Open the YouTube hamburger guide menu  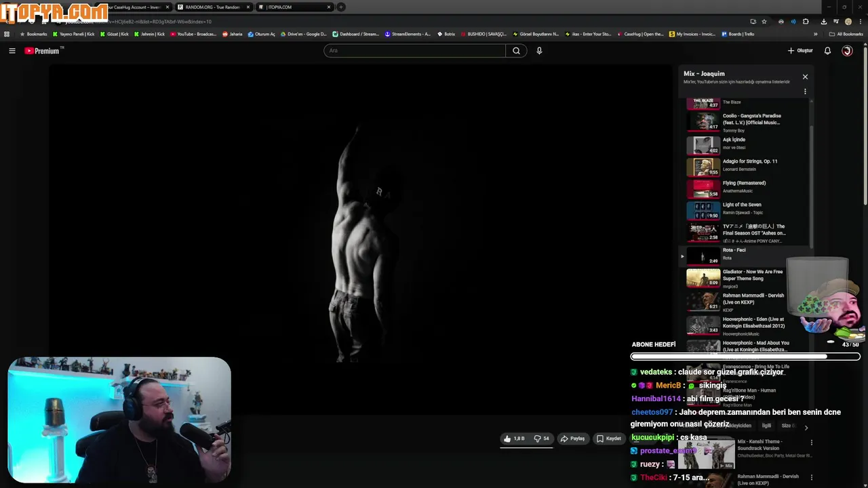coord(12,51)
